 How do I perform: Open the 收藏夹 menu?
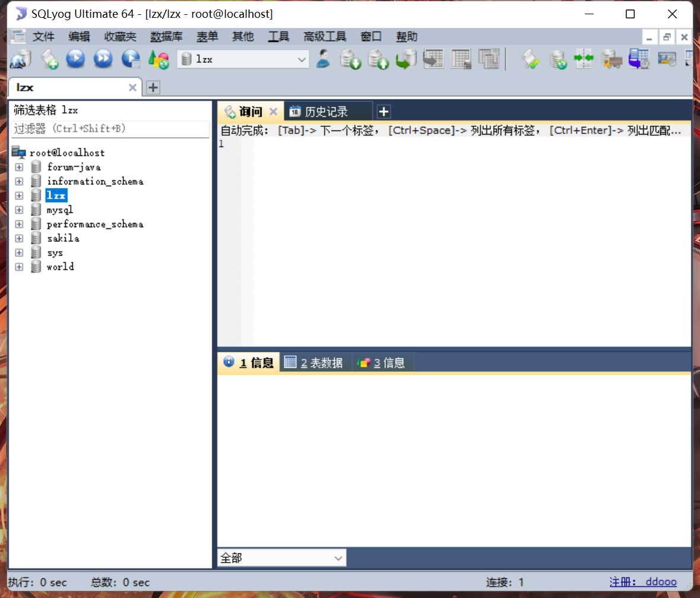click(120, 37)
